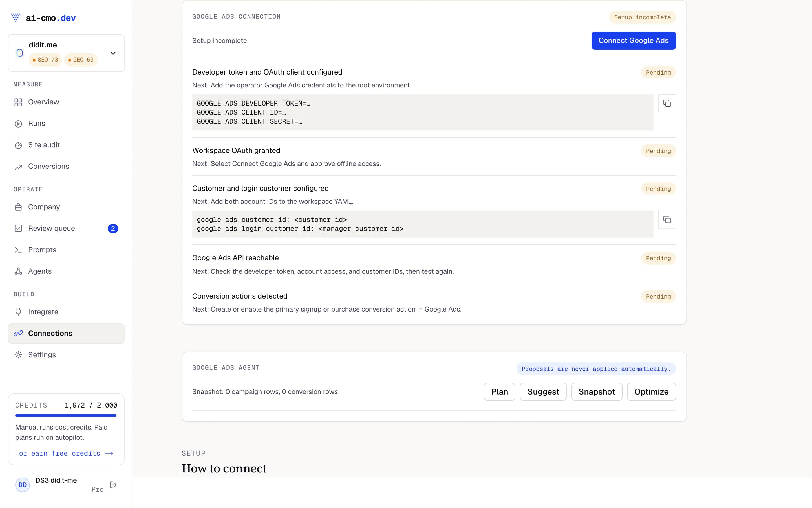
Task: Select the Site audit gauge icon
Action: [18, 145]
